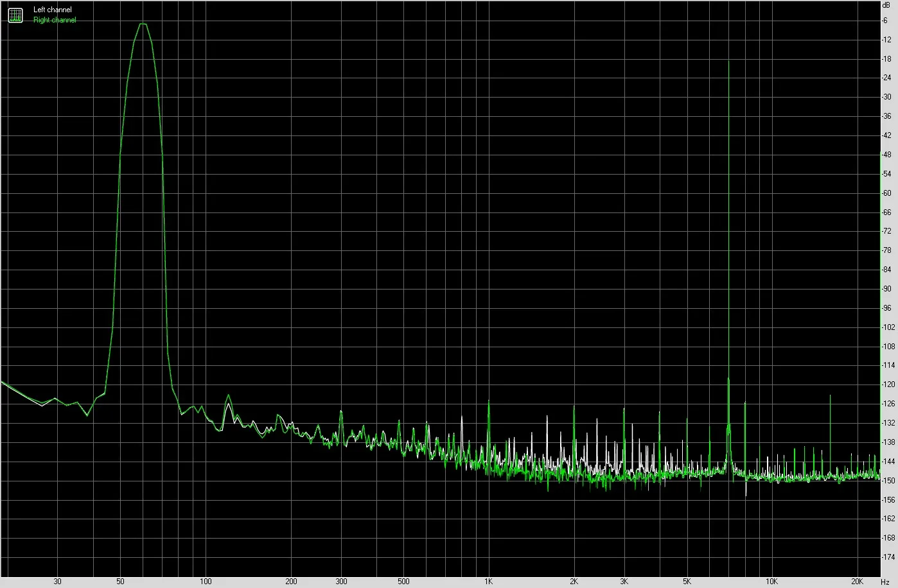Click the "-114" dB axis value
898x588 pixels.
[888, 365]
